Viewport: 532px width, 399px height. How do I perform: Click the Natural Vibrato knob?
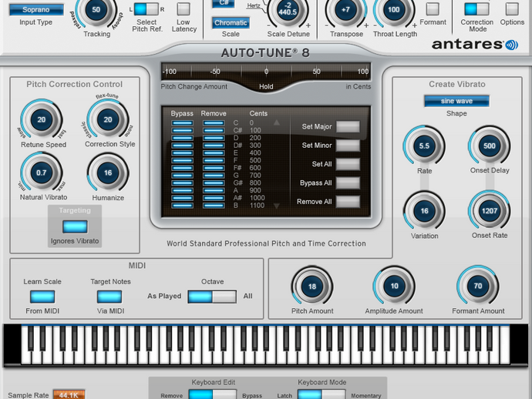point(42,173)
